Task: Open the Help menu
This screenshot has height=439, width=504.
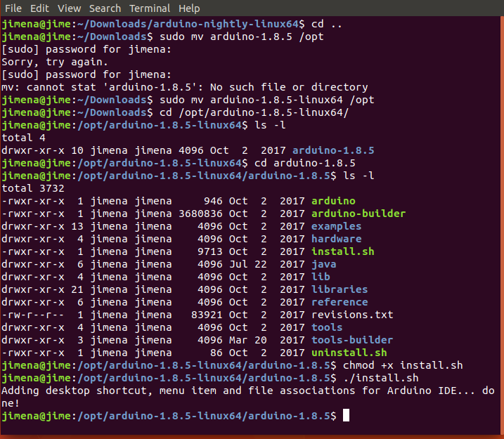Action: 189,8
